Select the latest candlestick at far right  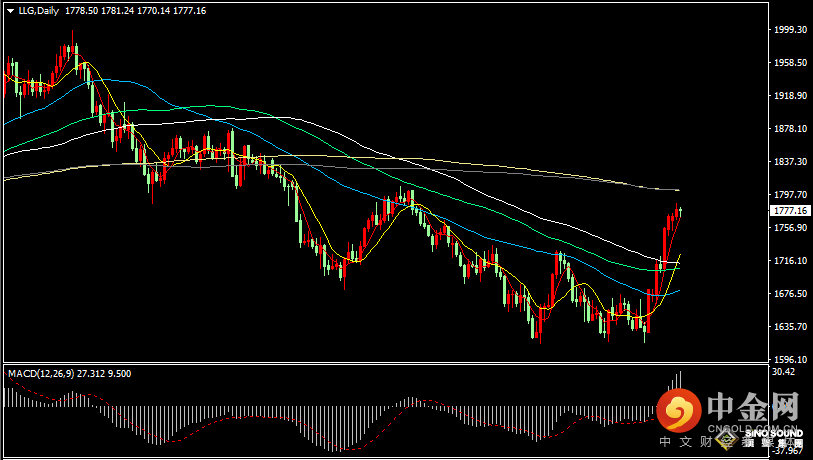tap(680, 210)
